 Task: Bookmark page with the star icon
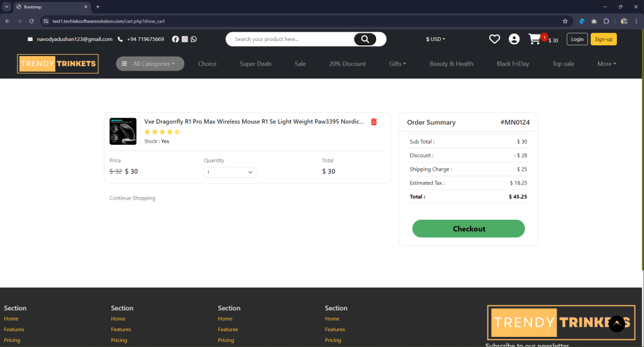[x=565, y=21]
